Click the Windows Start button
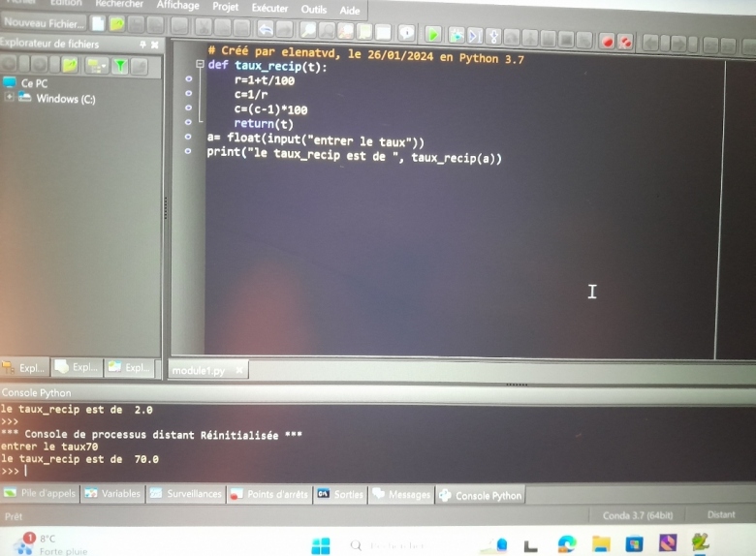Viewport: 756px width, 556px height. click(321, 545)
